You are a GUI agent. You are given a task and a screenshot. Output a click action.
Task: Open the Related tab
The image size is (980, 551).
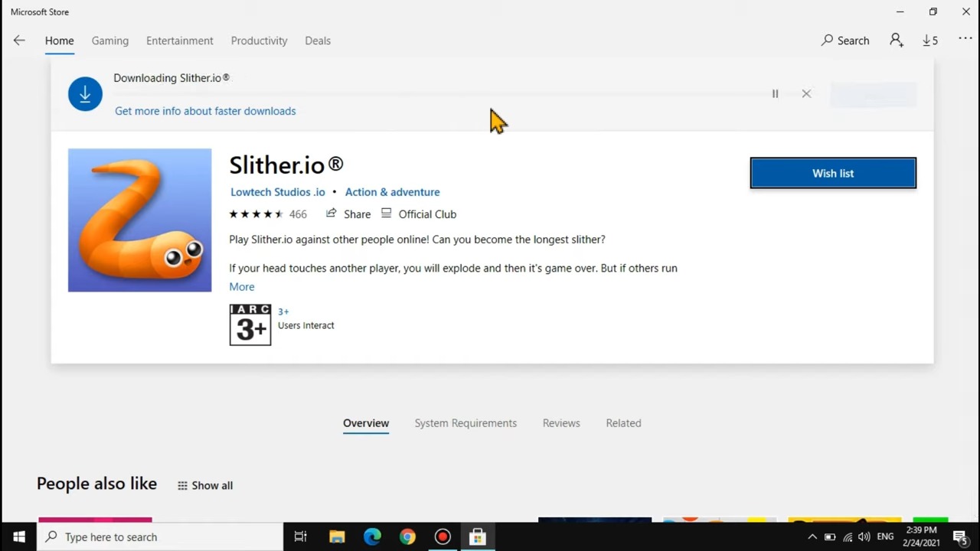pyautogui.click(x=623, y=423)
